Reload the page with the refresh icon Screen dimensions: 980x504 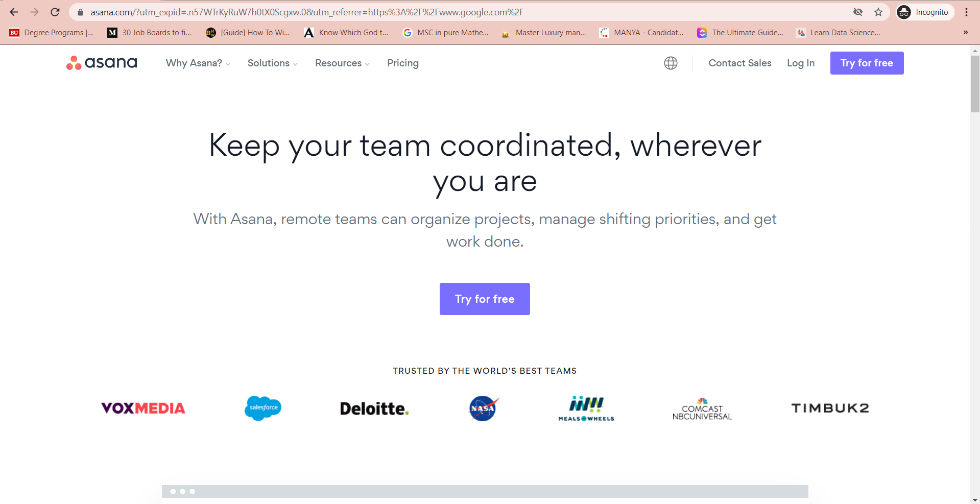click(x=55, y=12)
